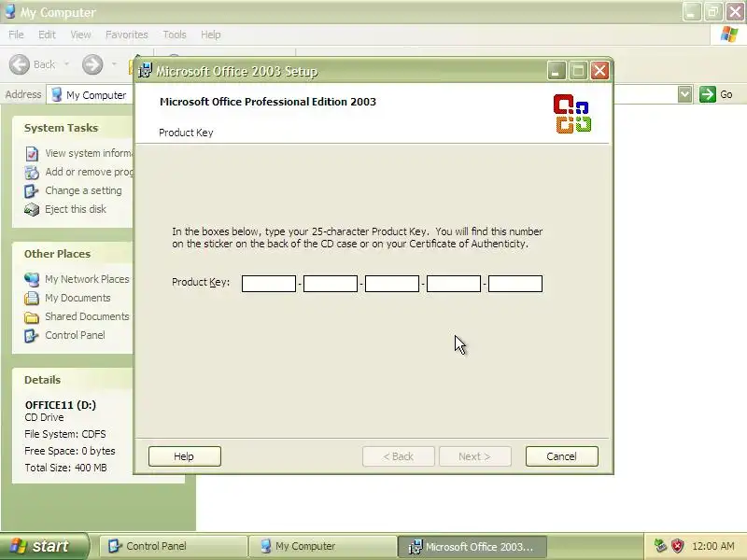Click the View system information icon
Screen dimensions: 747x560
(32, 153)
